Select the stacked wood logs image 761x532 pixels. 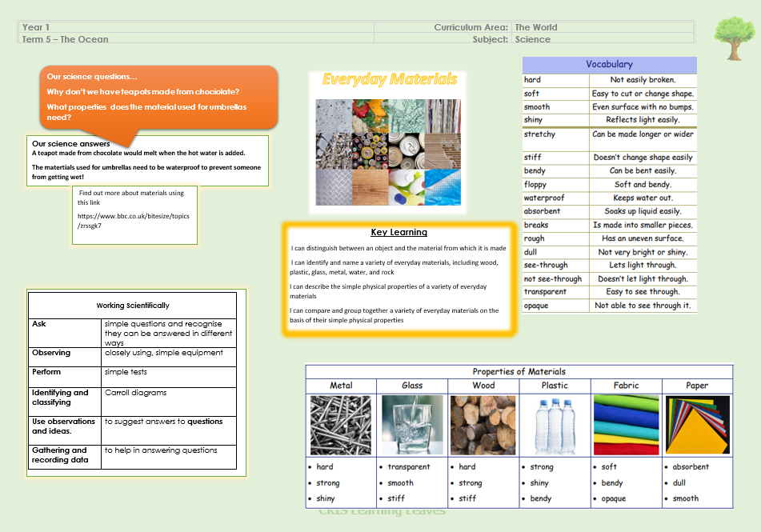pos(483,425)
